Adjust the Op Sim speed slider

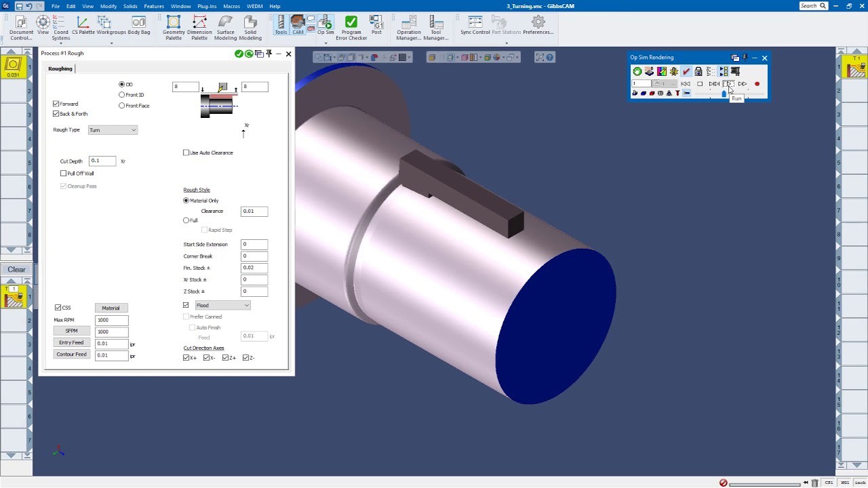(724, 94)
